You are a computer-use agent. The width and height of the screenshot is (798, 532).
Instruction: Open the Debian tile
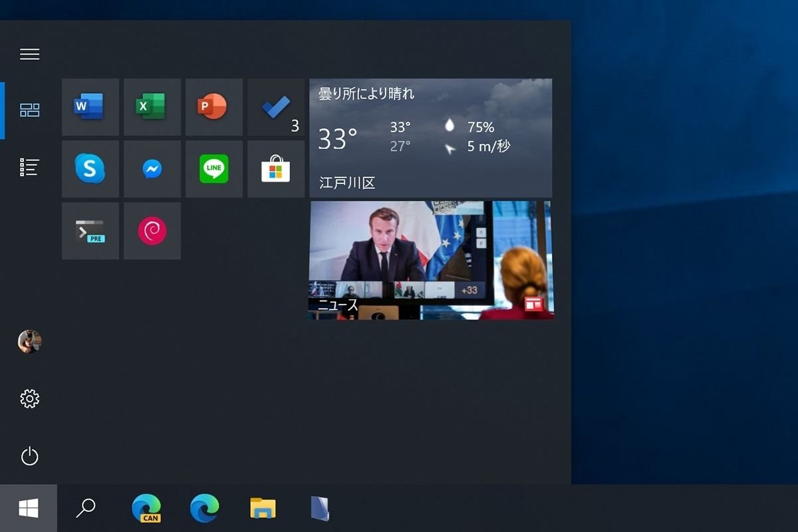click(x=152, y=231)
